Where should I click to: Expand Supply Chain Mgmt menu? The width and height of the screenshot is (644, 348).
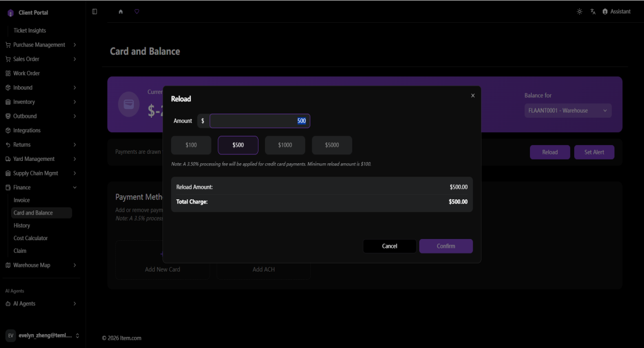41,173
